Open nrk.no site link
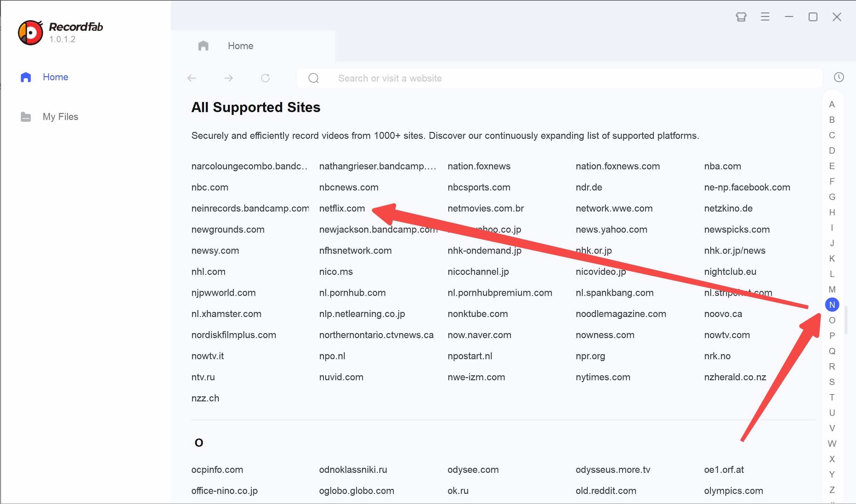 click(x=717, y=356)
